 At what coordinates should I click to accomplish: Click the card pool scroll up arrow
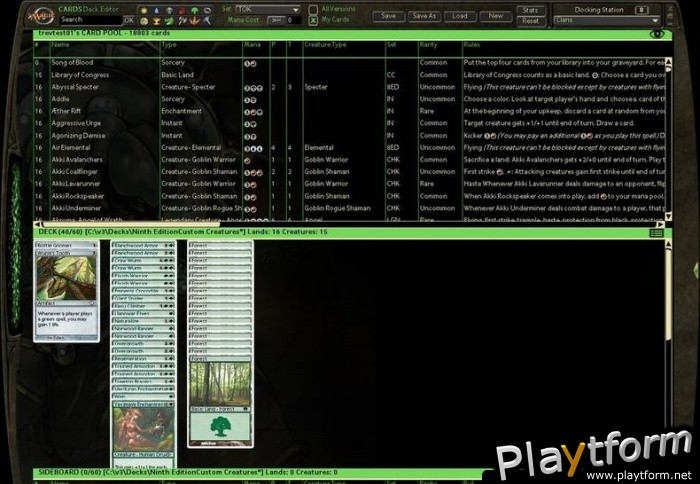click(x=669, y=62)
